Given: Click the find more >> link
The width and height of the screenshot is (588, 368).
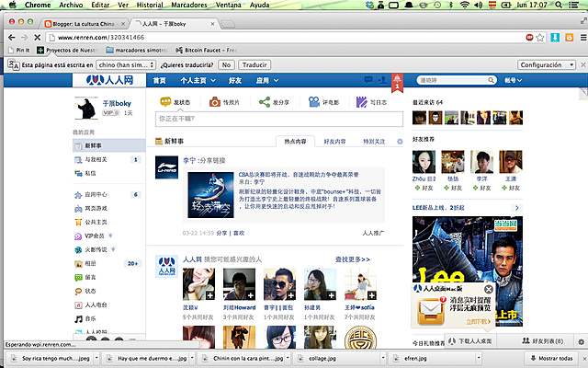Looking at the screenshot, I should [x=353, y=259].
